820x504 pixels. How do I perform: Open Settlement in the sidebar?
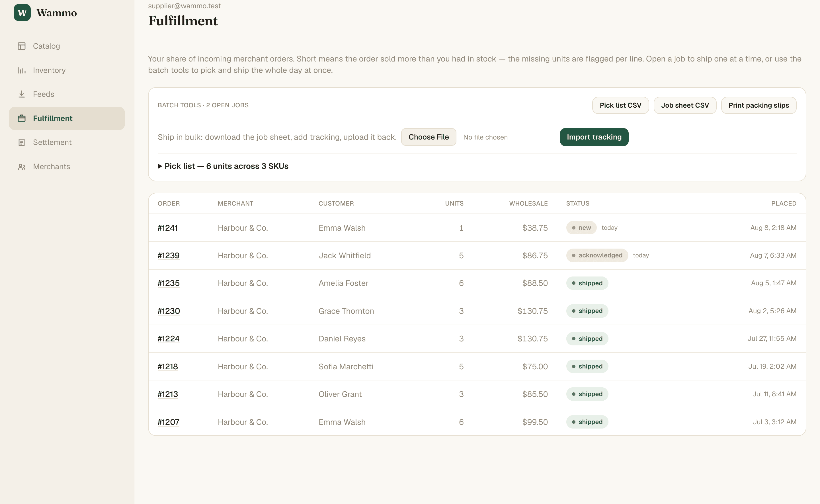click(67, 142)
